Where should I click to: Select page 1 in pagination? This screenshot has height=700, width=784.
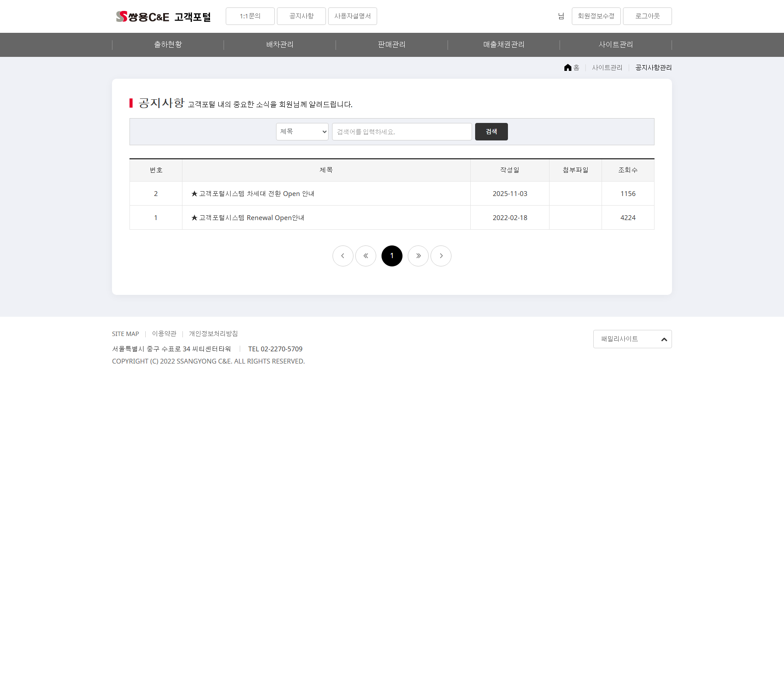tap(392, 256)
